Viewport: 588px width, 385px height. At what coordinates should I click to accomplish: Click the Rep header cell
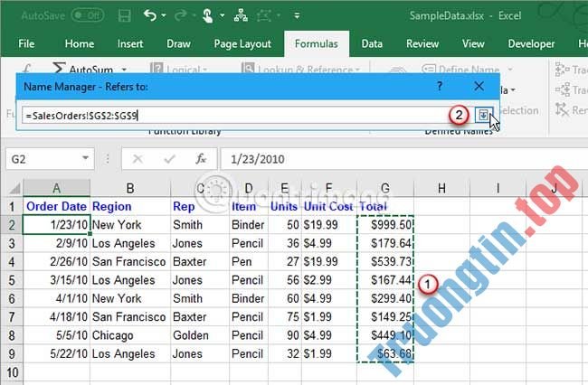click(x=200, y=206)
